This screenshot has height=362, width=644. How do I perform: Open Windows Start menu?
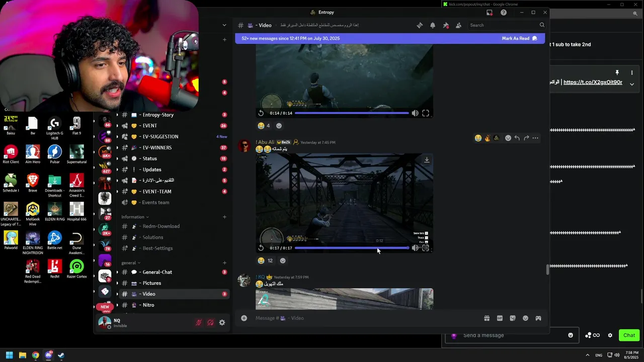tap(9, 355)
